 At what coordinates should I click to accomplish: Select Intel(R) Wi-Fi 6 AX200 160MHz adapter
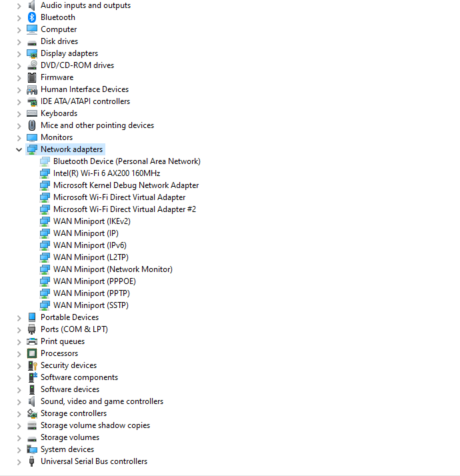coord(107,173)
